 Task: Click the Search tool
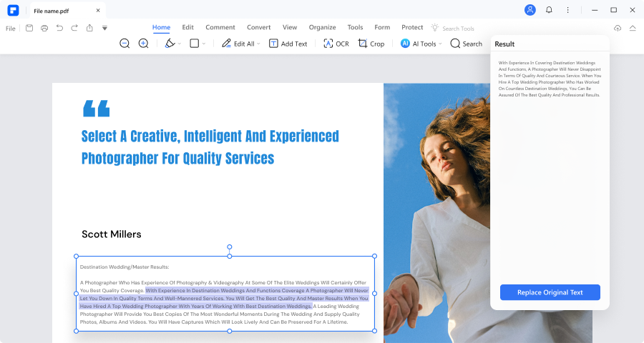[x=466, y=44]
